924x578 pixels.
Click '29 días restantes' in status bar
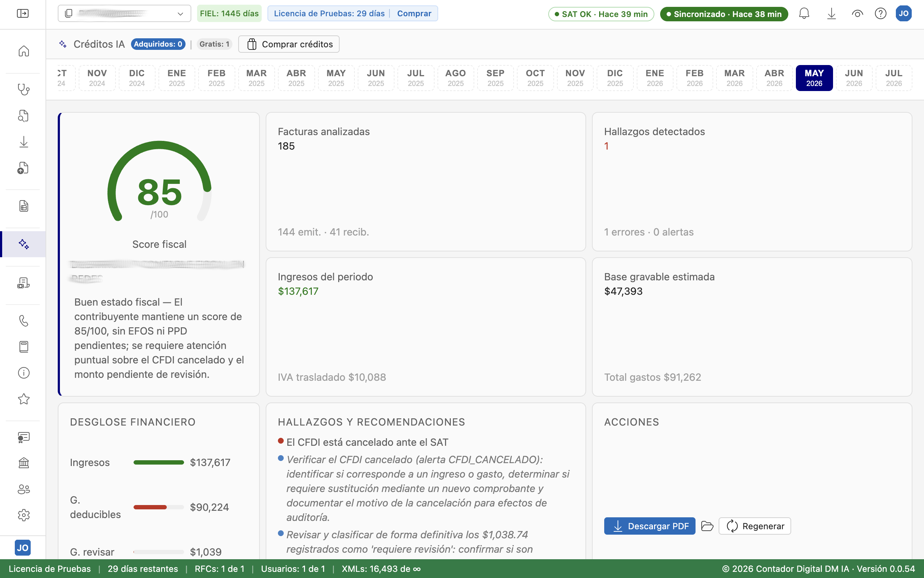point(143,569)
